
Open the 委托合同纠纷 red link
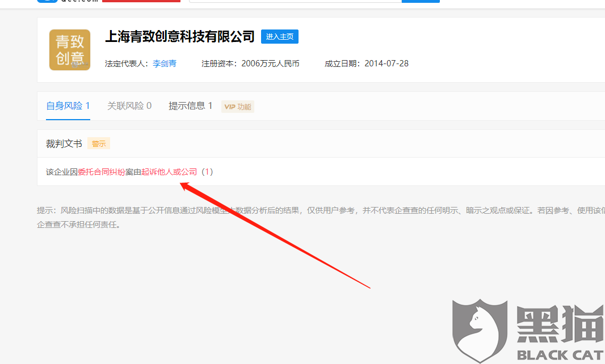pos(102,172)
